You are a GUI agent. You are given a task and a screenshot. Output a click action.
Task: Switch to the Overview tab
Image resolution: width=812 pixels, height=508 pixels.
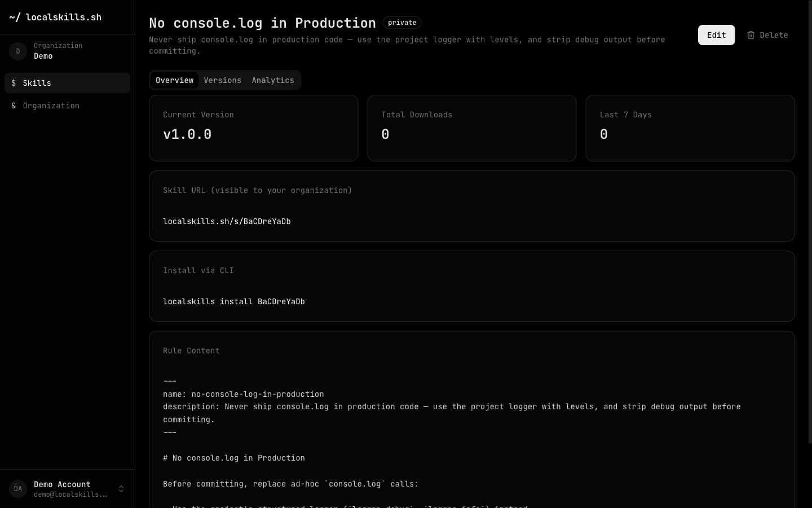174,80
